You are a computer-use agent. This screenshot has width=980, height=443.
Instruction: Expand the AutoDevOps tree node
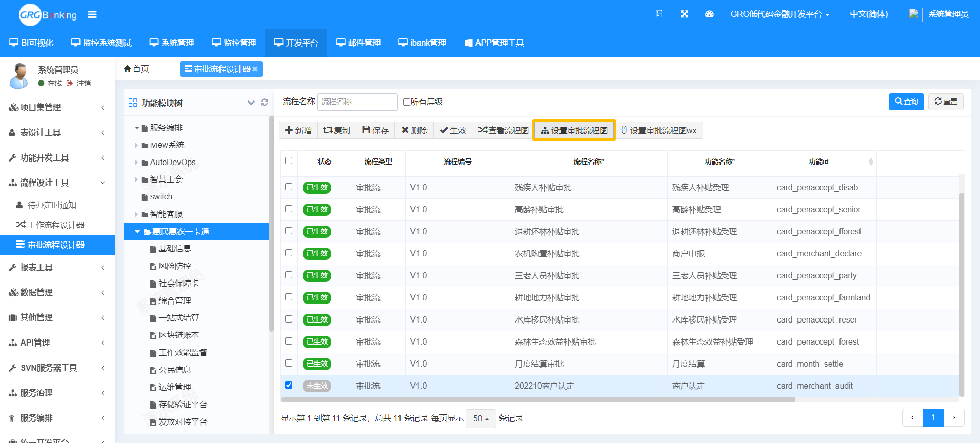pos(136,163)
